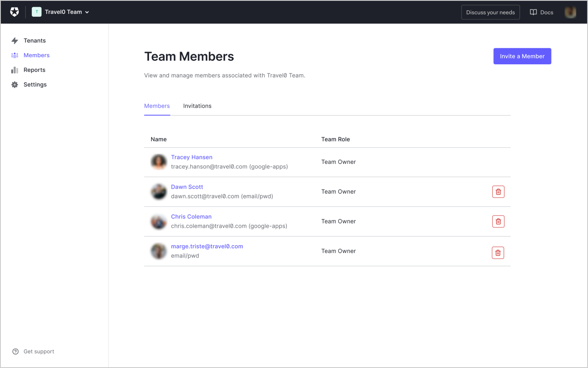Delete Dawn Scott using the trash icon

498,192
